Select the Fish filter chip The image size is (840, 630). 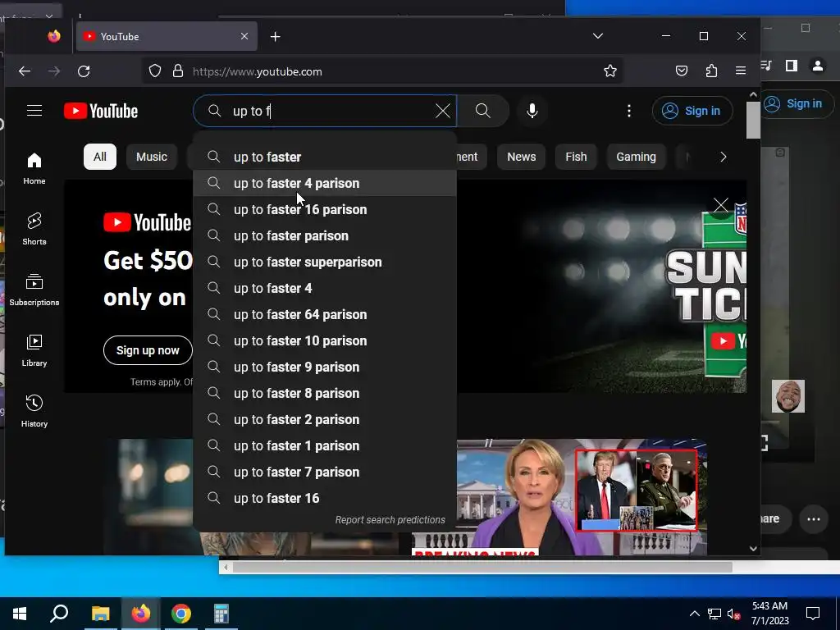coord(576,157)
